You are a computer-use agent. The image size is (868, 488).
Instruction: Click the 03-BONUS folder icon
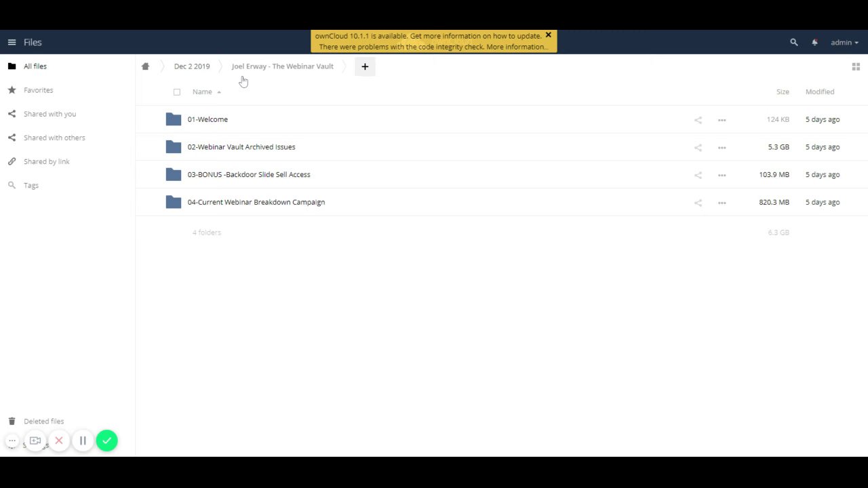coord(174,175)
